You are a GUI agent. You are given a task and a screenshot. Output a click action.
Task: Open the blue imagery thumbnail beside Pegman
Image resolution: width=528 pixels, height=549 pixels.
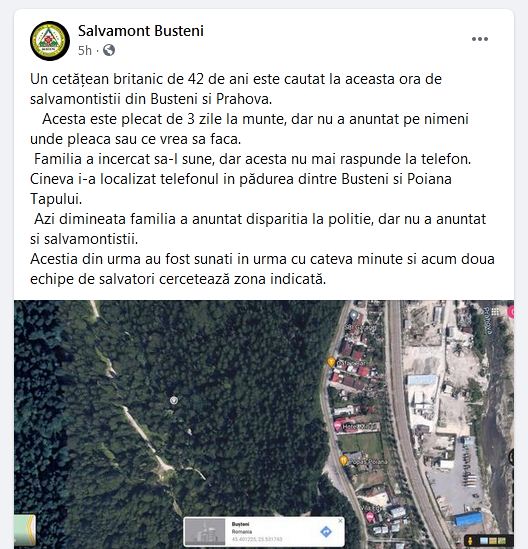(484, 541)
